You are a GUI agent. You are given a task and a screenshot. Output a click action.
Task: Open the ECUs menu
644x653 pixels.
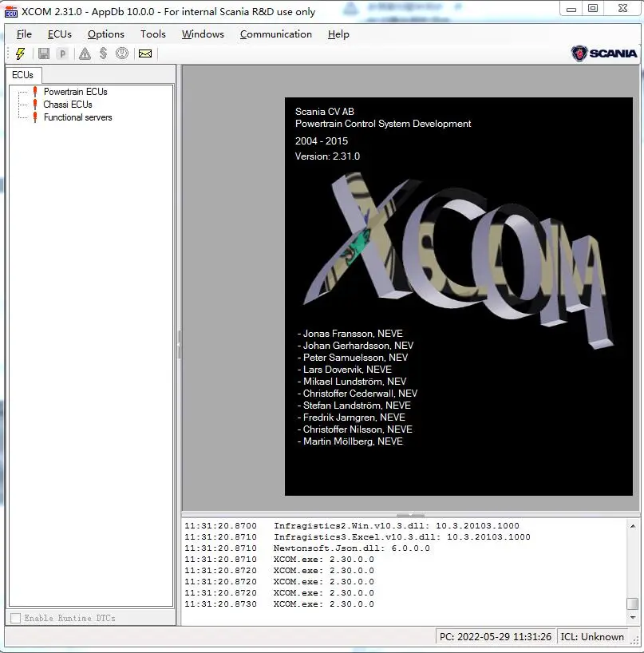(60, 34)
